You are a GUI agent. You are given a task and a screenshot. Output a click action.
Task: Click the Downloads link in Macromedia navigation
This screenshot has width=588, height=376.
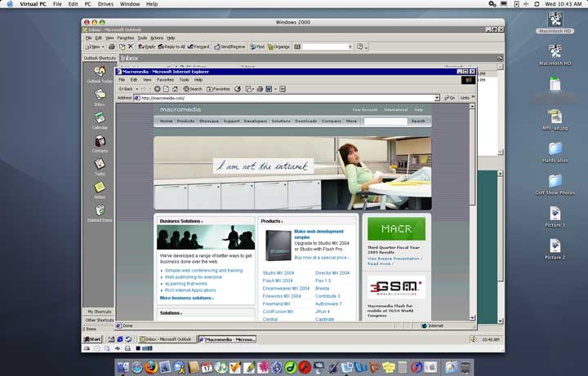tap(306, 121)
